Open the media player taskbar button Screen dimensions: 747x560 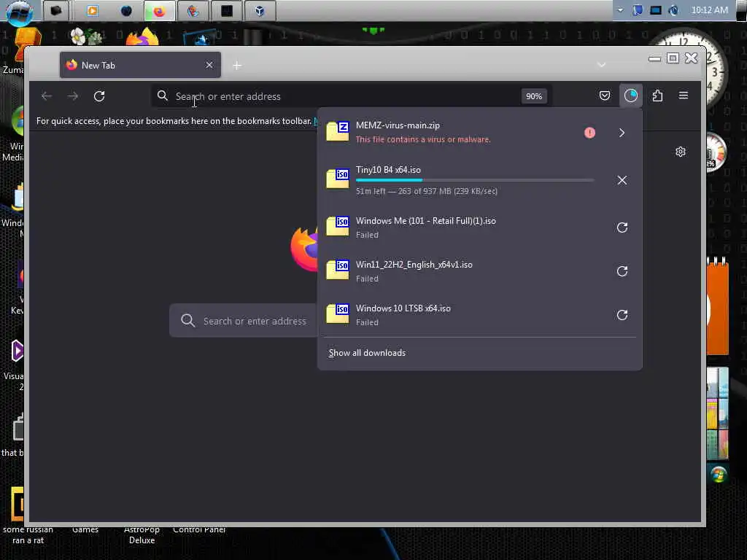click(93, 11)
